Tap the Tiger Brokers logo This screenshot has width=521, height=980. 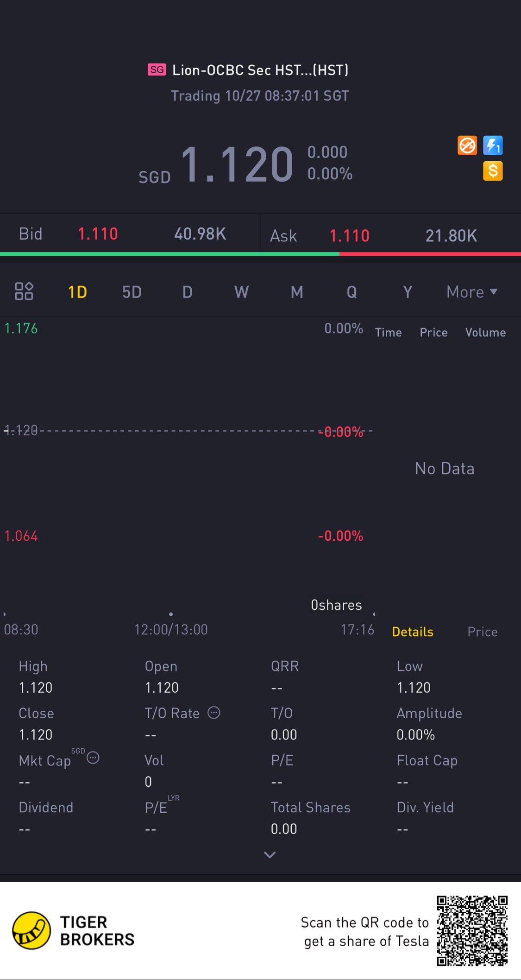[31, 930]
